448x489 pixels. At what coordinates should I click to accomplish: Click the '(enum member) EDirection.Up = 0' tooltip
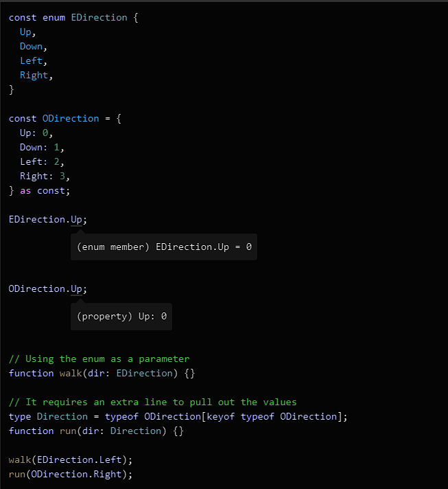click(163, 247)
